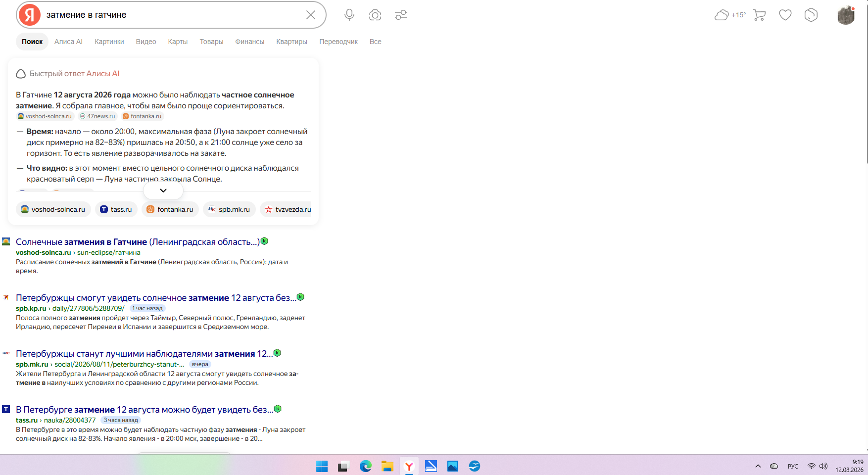Open inline source fontanka.ru citation

tap(143, 116)
